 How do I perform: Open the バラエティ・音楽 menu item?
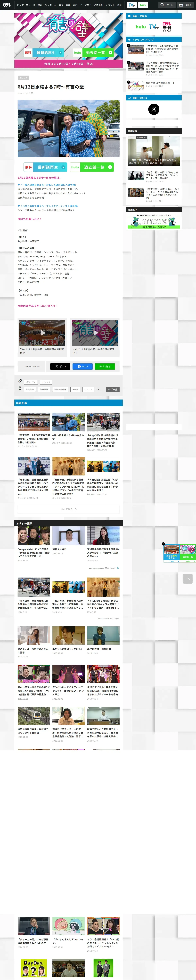[54, 5]
